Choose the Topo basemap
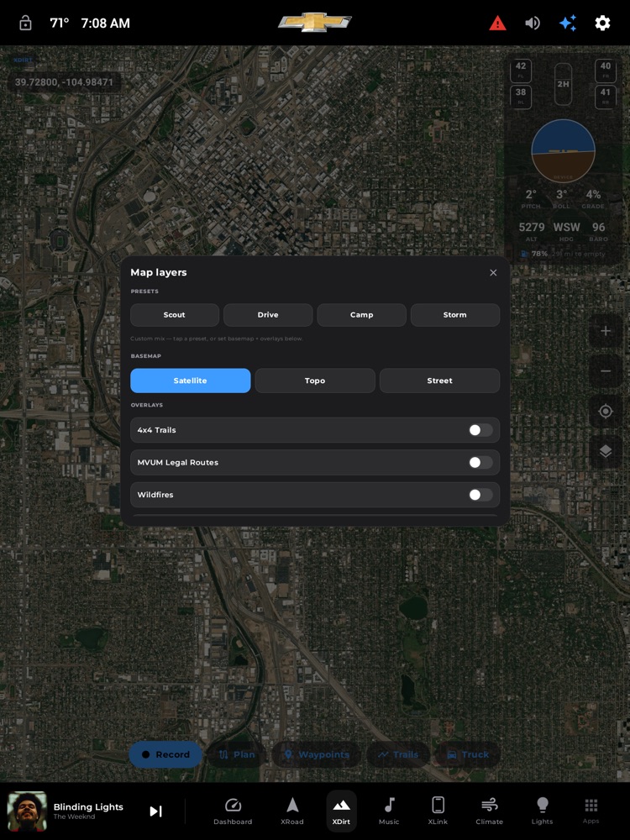630x840 pixels. (315, 381)
